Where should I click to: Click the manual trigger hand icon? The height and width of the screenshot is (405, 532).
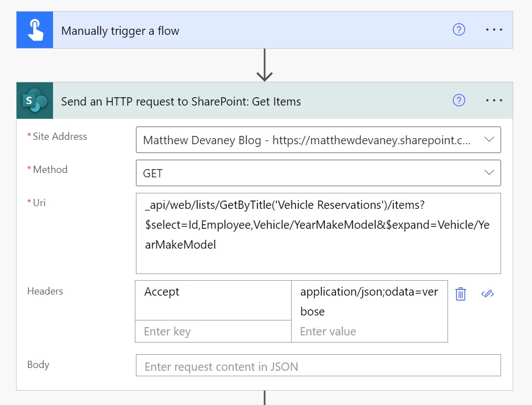point(35,30)
